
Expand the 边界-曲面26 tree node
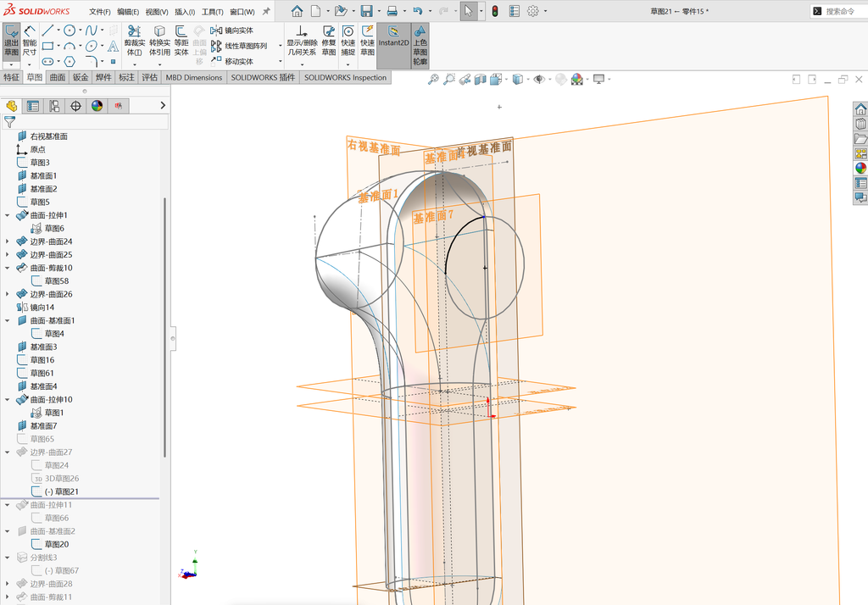pos(7,294)
